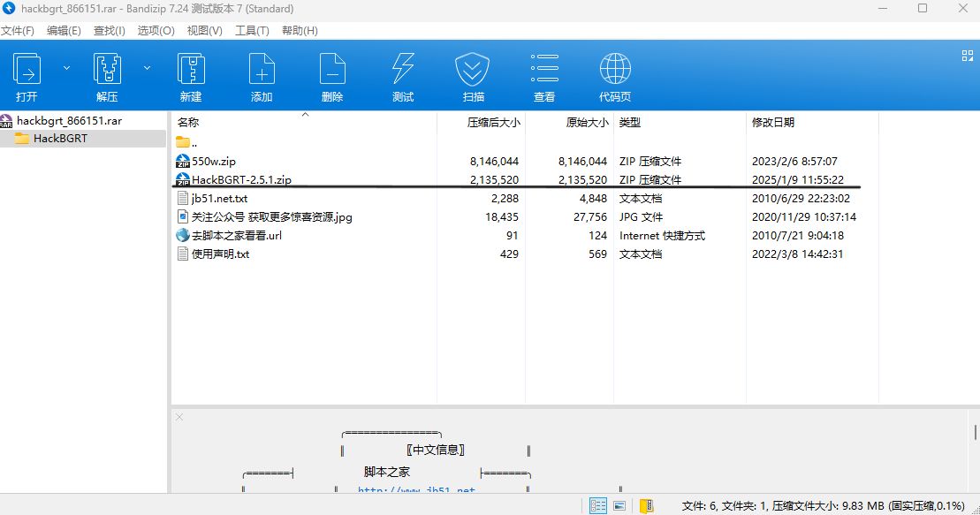This screenshot has height=515, width=980.
Task: Click the RAR icon beside hackbgrt_866151.rar
Action: pyautogui.click(x=6, y=121)
